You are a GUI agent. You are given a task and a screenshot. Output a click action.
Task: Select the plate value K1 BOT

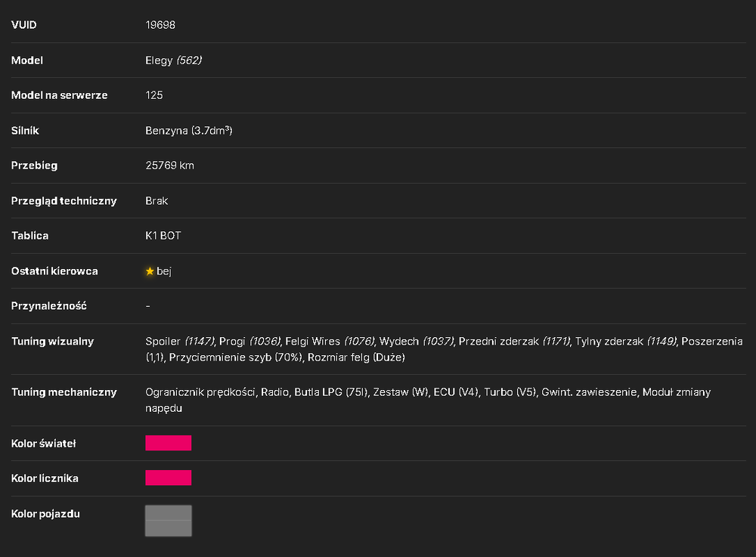pos(163,236)
